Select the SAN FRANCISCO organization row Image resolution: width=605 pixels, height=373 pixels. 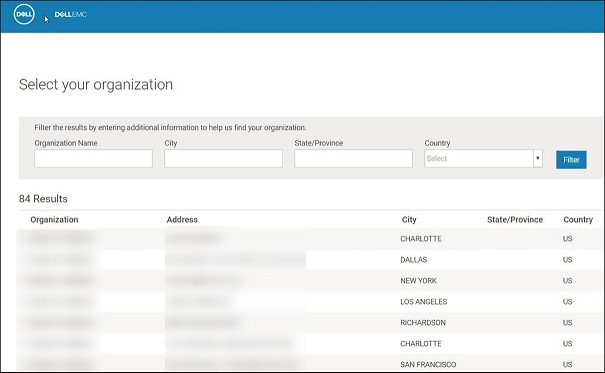point(310,363)
